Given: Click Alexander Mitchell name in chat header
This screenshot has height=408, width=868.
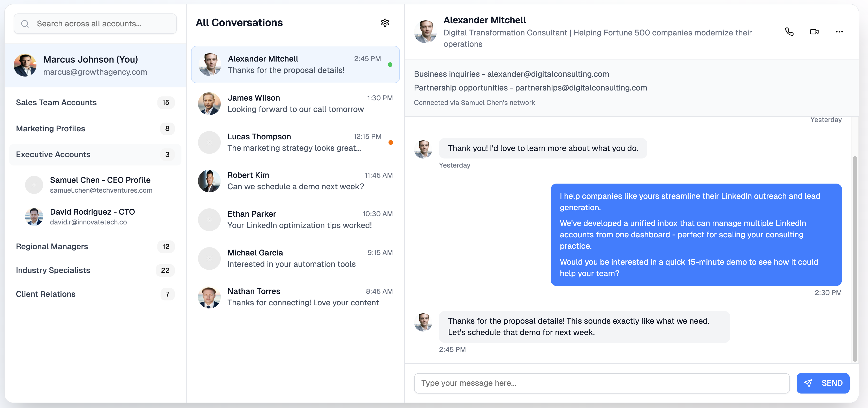Looking at the screenshot, I should [484, 20].
